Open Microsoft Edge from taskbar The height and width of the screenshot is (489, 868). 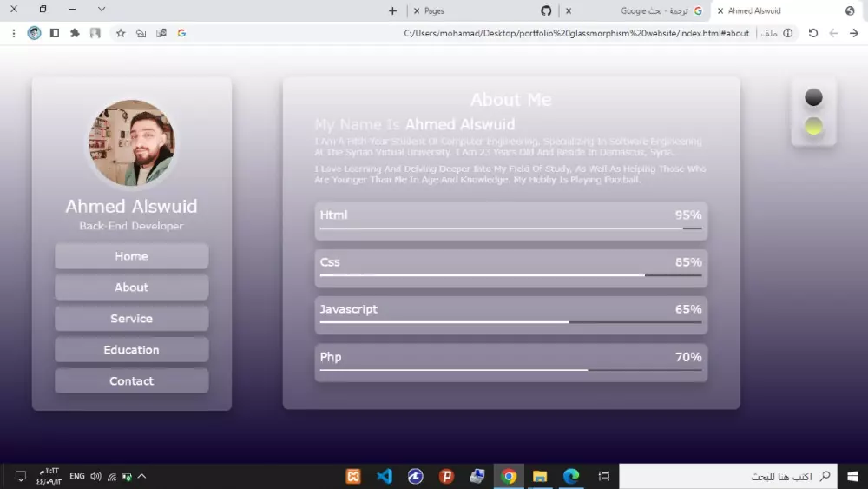pyautogui.click(x=571, y=476)
